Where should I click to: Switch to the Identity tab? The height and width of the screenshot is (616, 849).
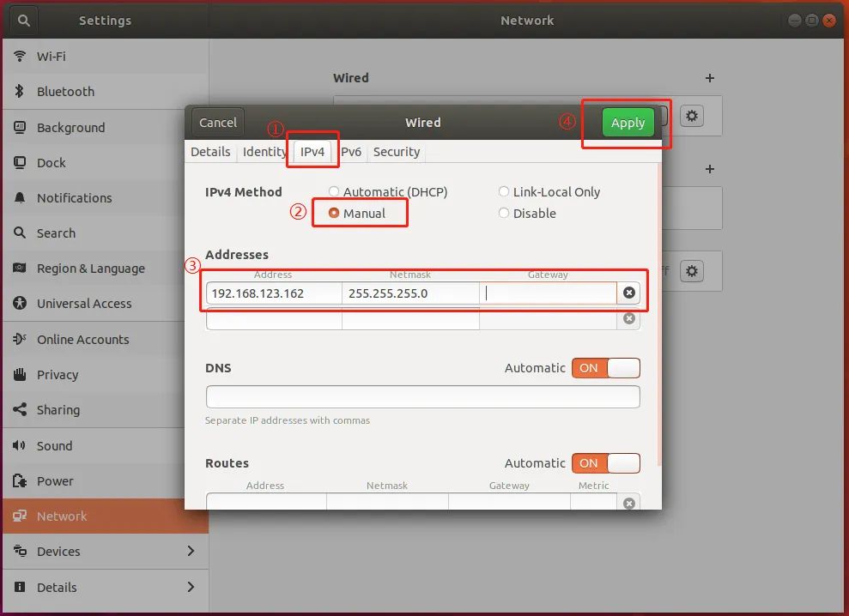click(x=264, y=152)
